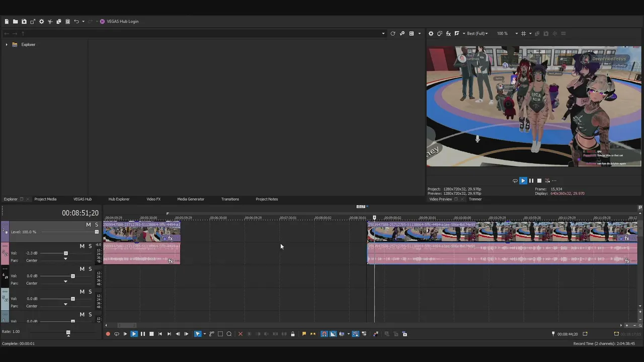This screenshot has height=362, width=644.
Task: Toggle preview overlays grid icon
Action: point(524,34)
